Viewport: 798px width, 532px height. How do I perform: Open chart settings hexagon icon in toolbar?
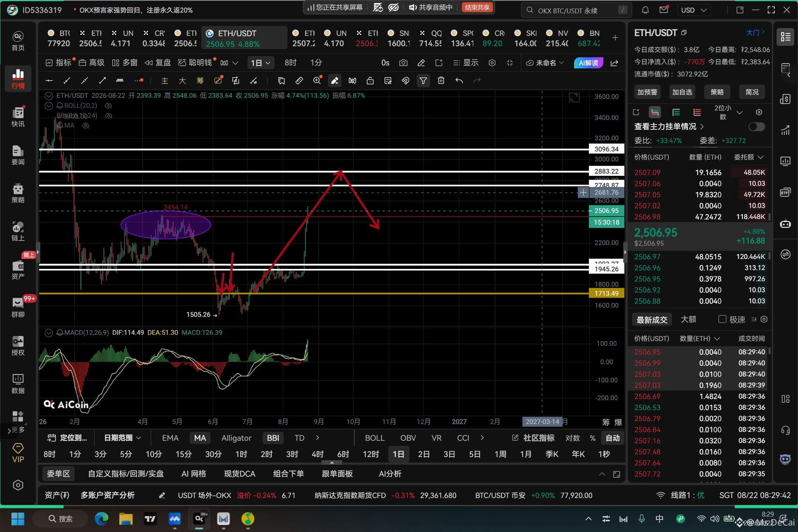tap(492, 63)
